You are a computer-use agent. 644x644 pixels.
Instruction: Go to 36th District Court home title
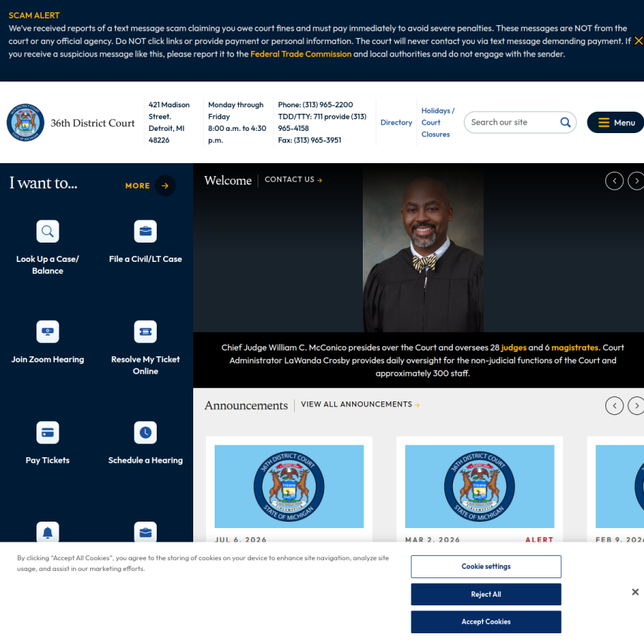[x=92, y=123]
